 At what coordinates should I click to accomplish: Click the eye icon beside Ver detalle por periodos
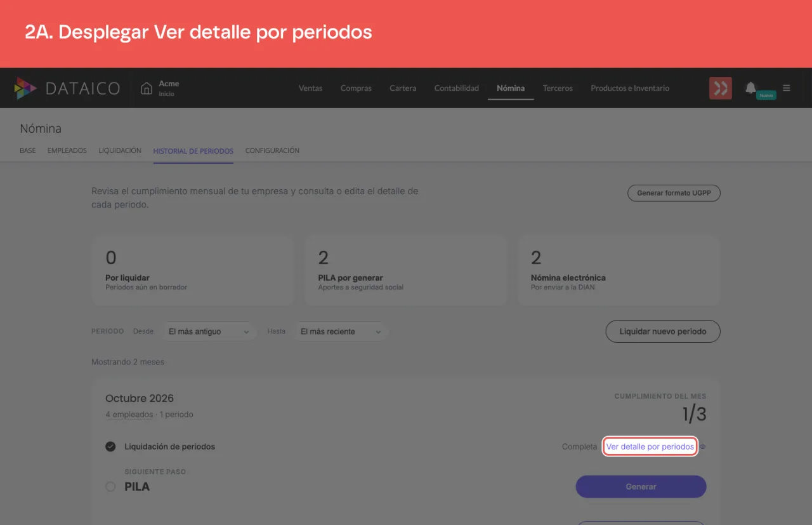(703, 447)
